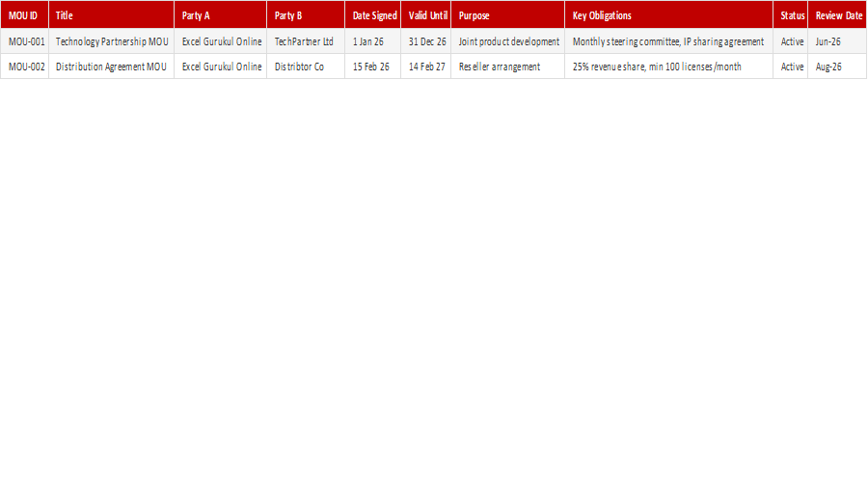Click Active status in MOU-001 row
The width and height of the screenshot is (868, 482).
[791, 41]
